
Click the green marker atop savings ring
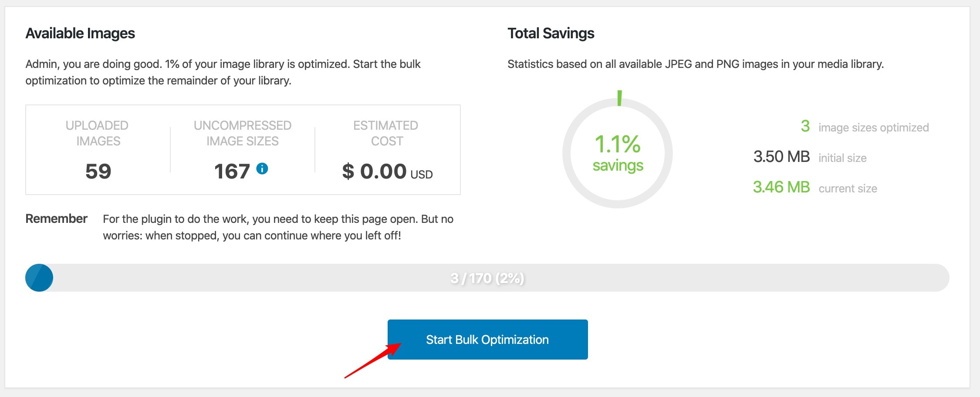pos(619,98)
